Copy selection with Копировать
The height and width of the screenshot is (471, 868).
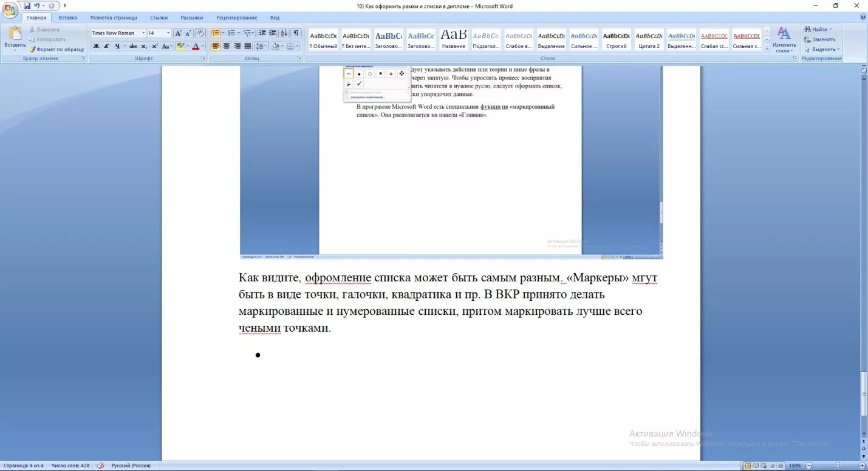coord(47,39)
